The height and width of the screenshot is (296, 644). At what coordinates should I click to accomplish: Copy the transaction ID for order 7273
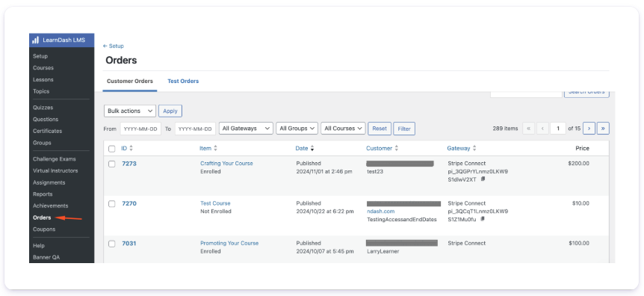pos(483,179)
